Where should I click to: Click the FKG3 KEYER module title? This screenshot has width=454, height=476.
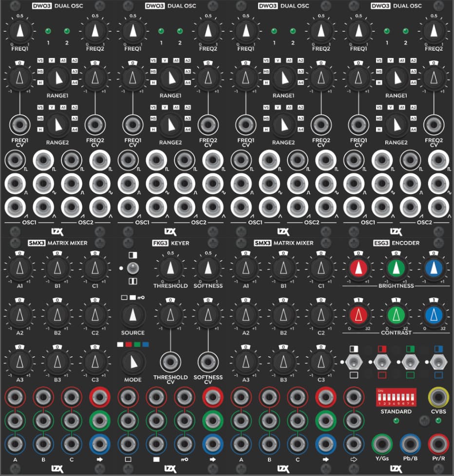170,243
